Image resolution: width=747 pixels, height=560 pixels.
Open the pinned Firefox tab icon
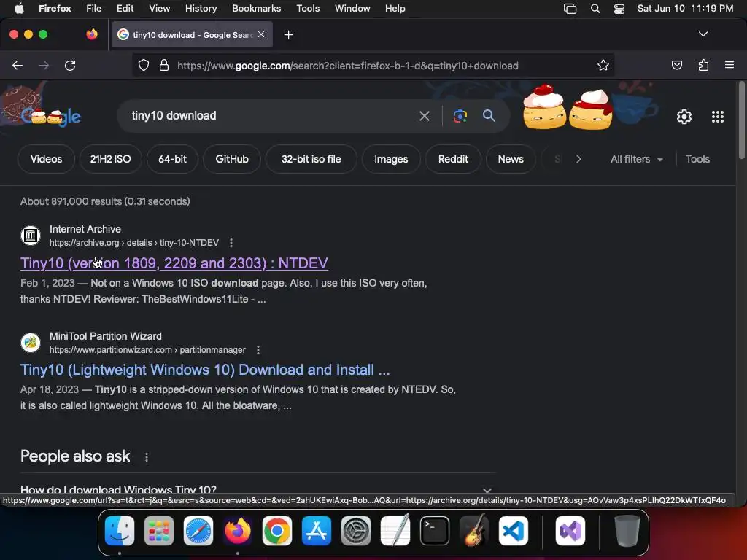[92, 34]
